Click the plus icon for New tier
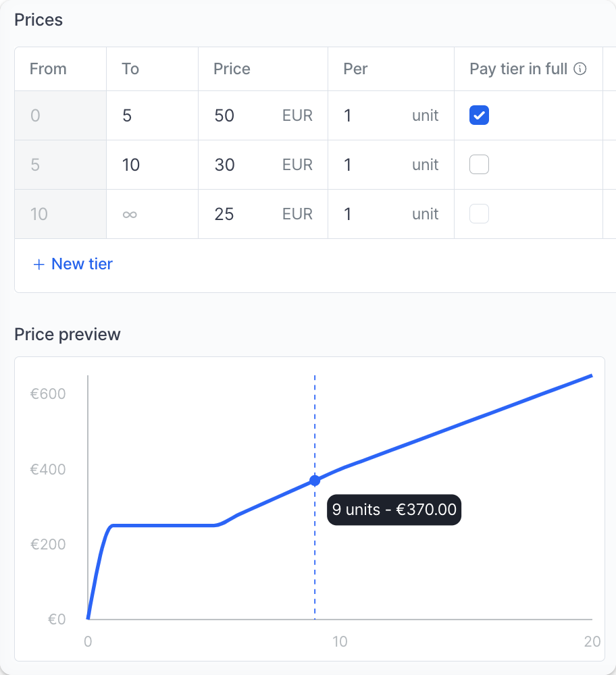This screenshot has height=675, width=616. point(38,264)
